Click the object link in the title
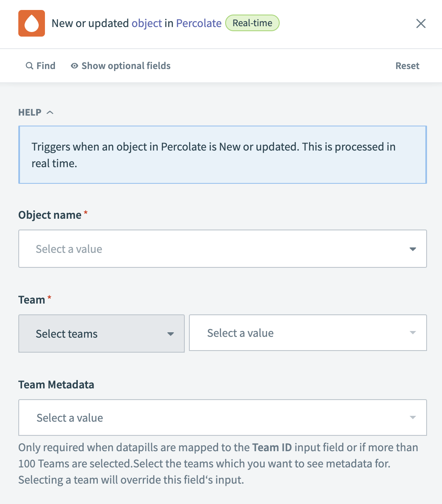 pos(147,23)
